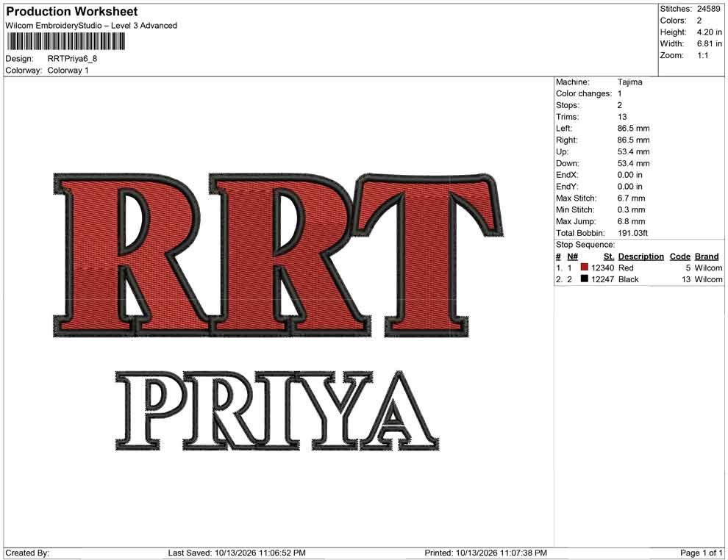Viewport: 728px width, 560px height.
Task: Click the Height value '4.20 in'
Action: [x=709, y=32]
